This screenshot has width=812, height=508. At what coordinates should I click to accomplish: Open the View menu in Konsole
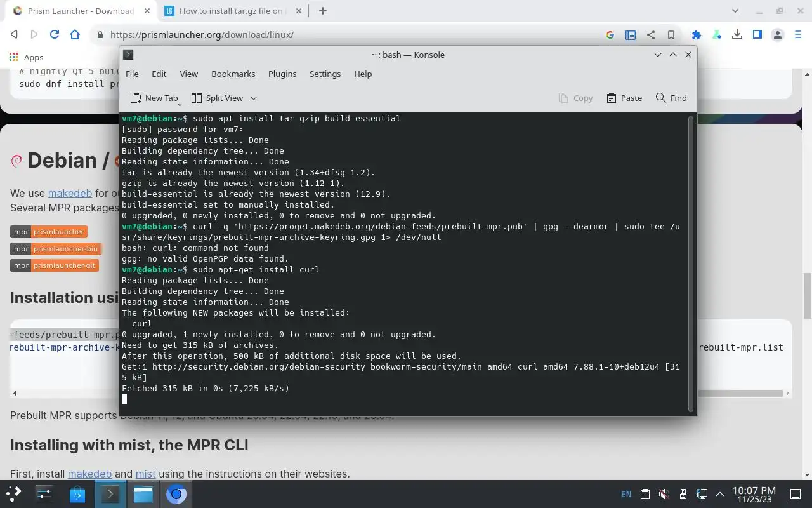tap(188, 74)
